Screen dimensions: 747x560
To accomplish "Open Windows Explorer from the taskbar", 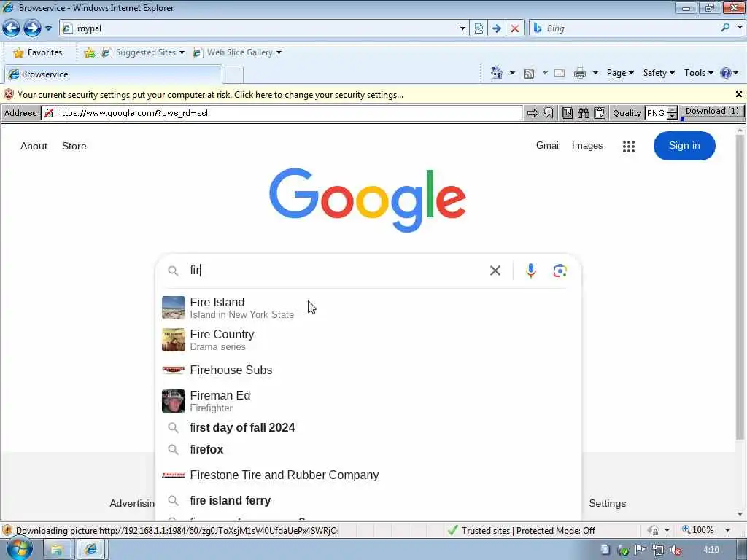I will pyautogui.click(x=57, y=550).
